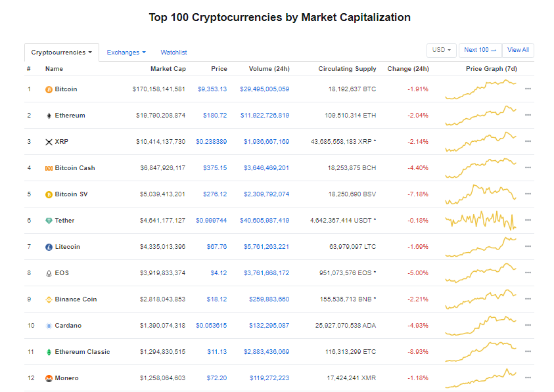Click Cardano supply 25,927,070,538 ADA
554x392 pixels.
tap(346, 325)
